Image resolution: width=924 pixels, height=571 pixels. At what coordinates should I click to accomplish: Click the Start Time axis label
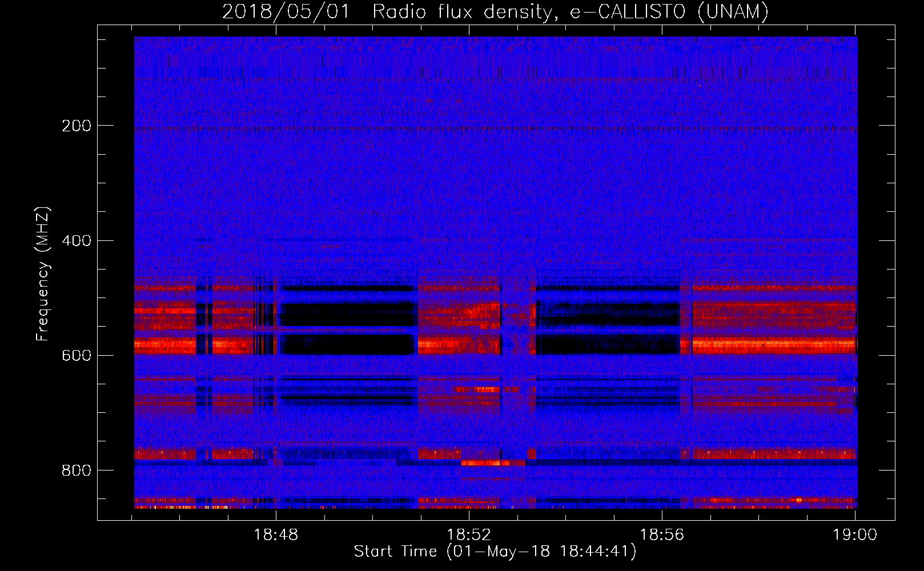[x=495, y=552]
